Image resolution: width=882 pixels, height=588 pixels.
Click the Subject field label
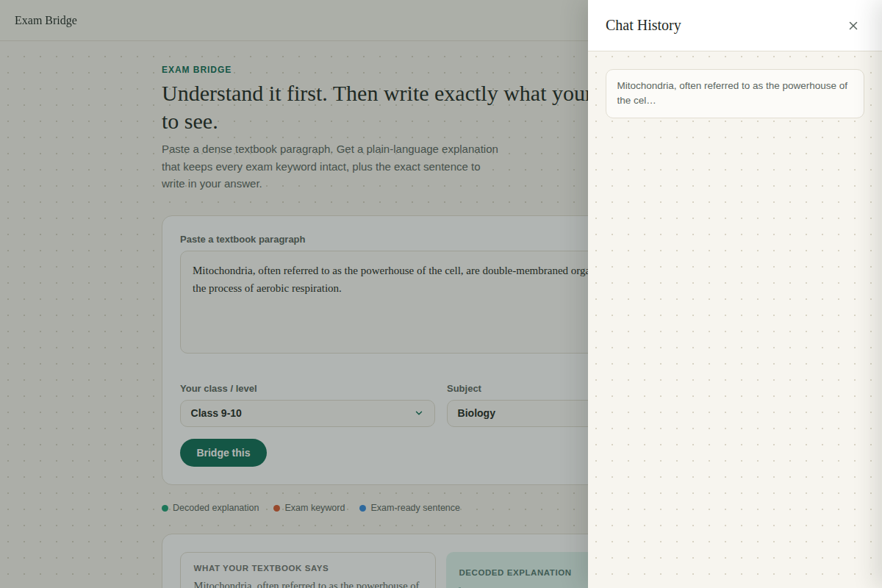[464, 389]
